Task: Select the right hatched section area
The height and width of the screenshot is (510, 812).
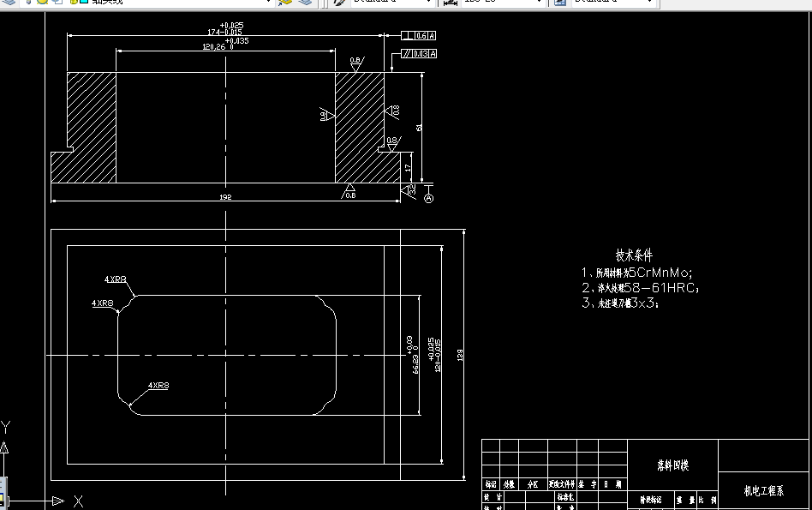Action: point(360,127)
